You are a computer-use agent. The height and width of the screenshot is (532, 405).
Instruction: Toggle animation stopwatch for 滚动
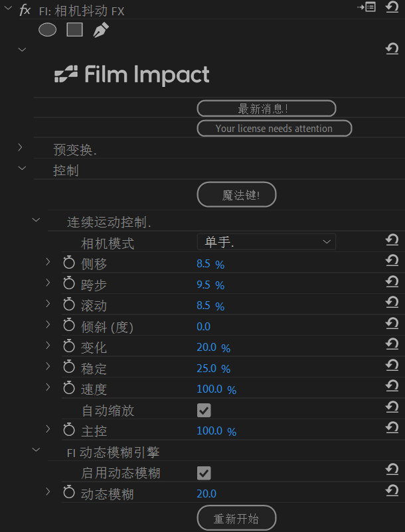(x=69, y=305)
